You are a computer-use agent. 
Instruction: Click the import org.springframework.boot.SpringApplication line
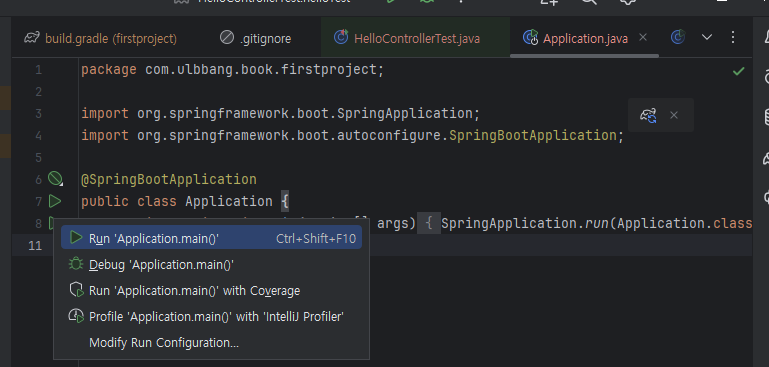click(x=280, y=113)
